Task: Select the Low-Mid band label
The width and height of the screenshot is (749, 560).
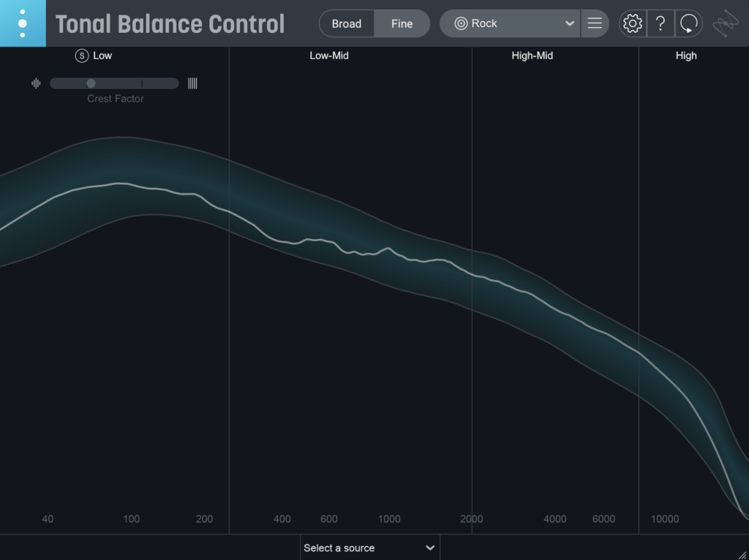Action: tap(329, 55)
